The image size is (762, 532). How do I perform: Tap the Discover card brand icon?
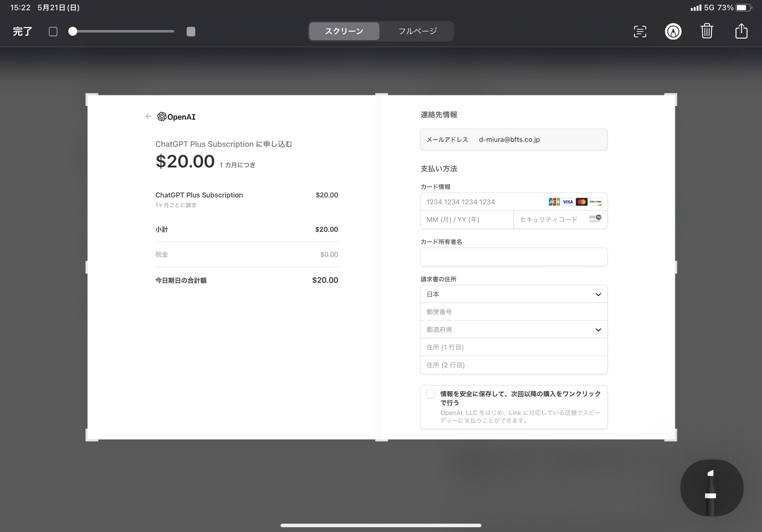(595, 202)
